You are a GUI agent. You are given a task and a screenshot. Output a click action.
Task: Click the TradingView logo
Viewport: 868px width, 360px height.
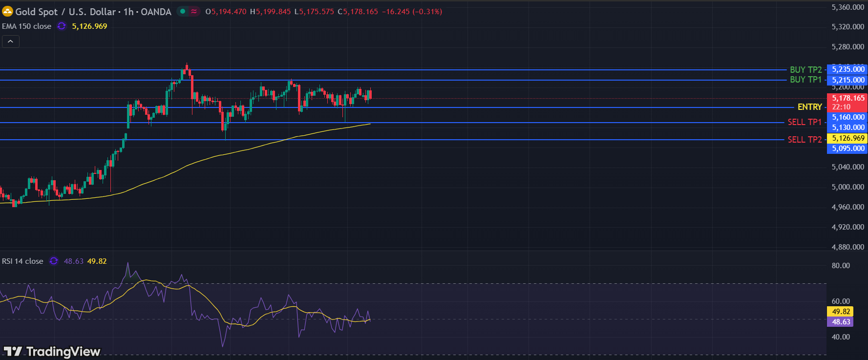tap(52, 351)
